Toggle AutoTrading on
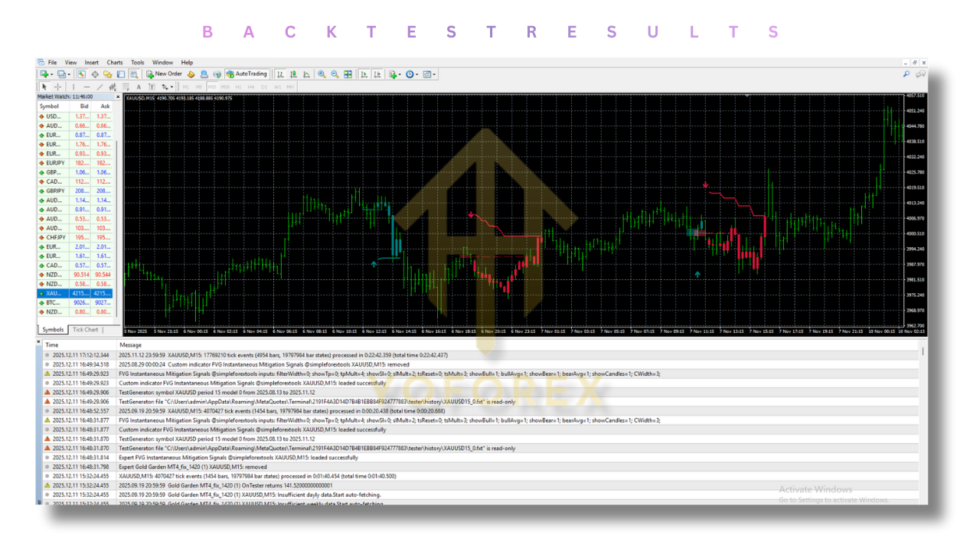This screenshot has height=551, width=980. point(245,74)
